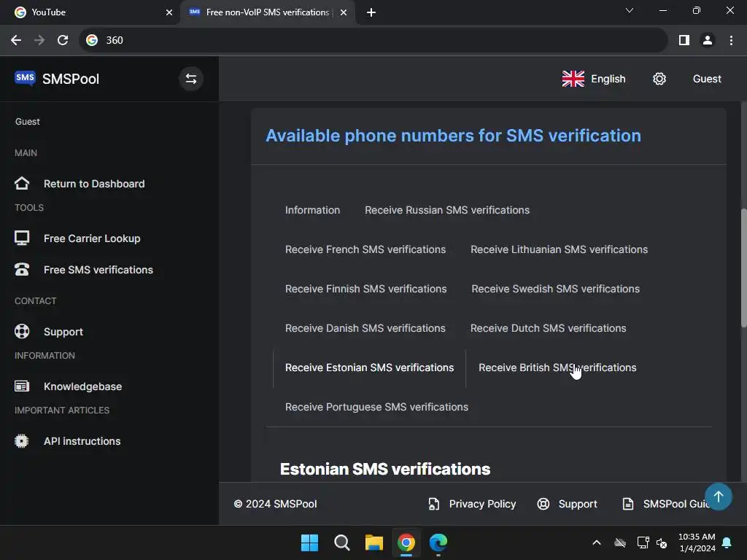Click the Support link in the footer
Image resolution: width=747 pixels, height=560 pixels.
click(576, 504)
